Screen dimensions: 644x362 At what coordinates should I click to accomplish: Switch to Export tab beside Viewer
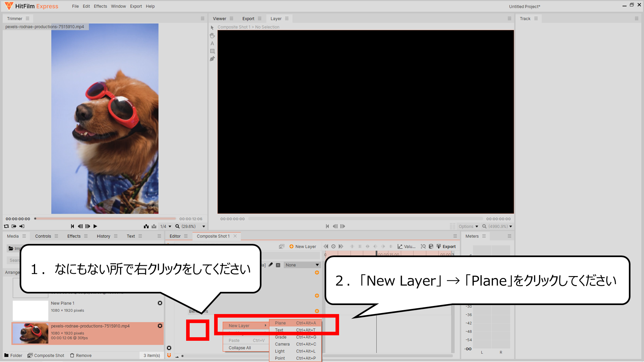tap(248, 19)
